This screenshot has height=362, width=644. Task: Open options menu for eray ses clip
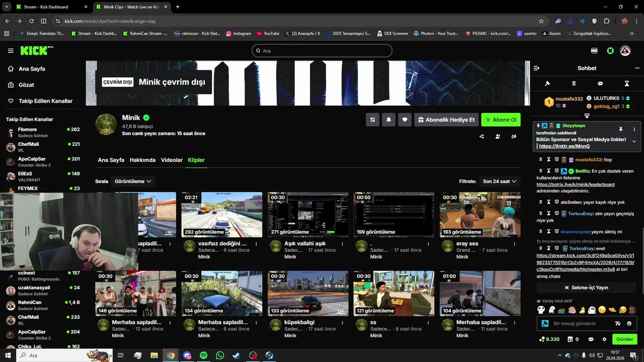point(514,244)
